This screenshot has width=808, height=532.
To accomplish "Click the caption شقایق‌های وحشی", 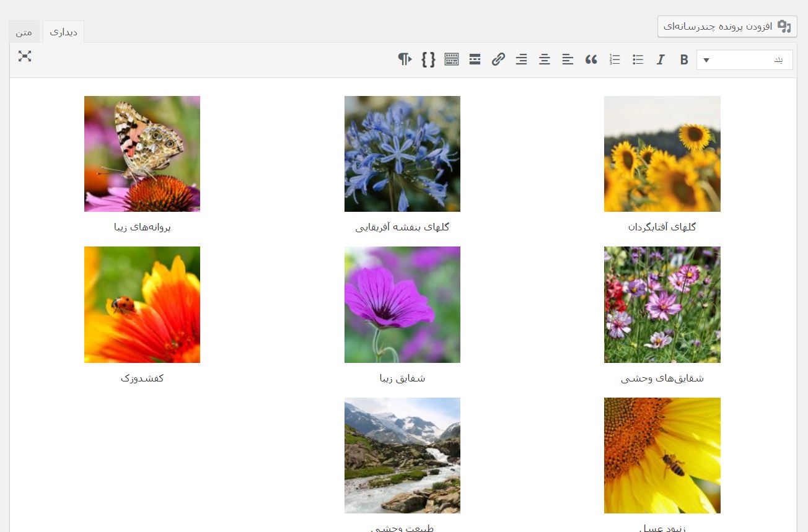I will pyautogui.click(x=662, y=378).
